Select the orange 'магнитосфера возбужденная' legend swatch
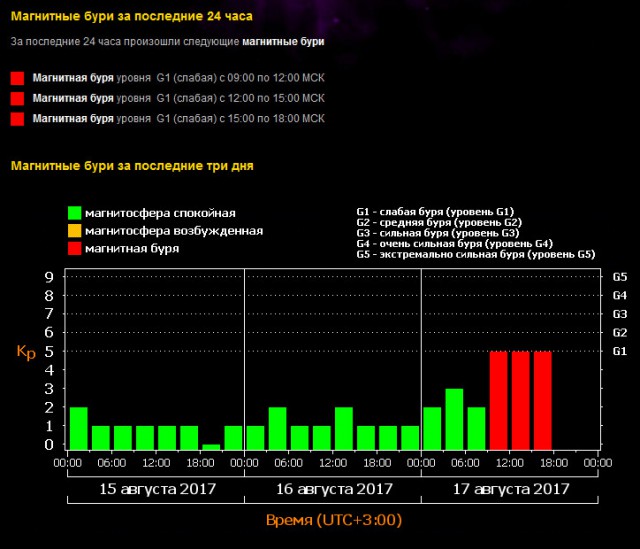640x549 pixels. (x=74, y=231)
